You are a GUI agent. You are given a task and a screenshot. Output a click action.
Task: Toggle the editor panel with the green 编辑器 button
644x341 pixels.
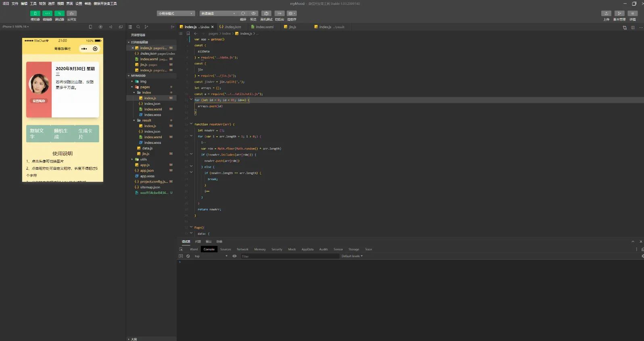[47, 13]
